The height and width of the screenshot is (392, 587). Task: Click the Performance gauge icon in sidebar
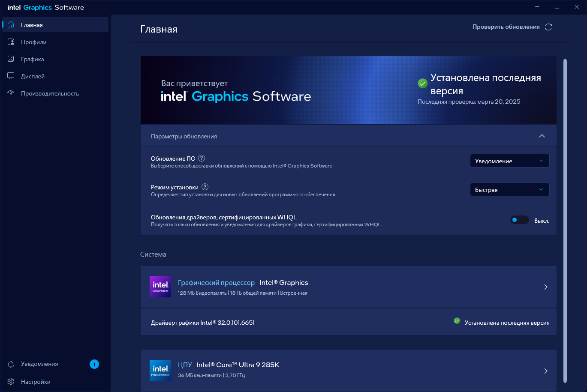coord(11,93)
